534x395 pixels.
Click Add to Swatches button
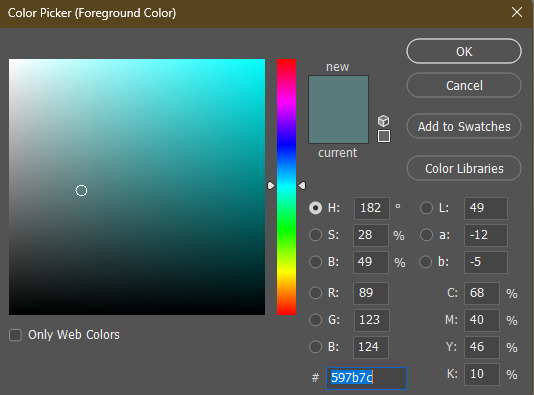(464, 126)
